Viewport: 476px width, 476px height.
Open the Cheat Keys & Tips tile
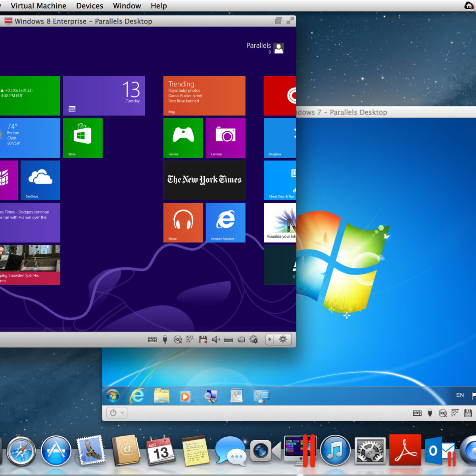(x=280, y=180)
